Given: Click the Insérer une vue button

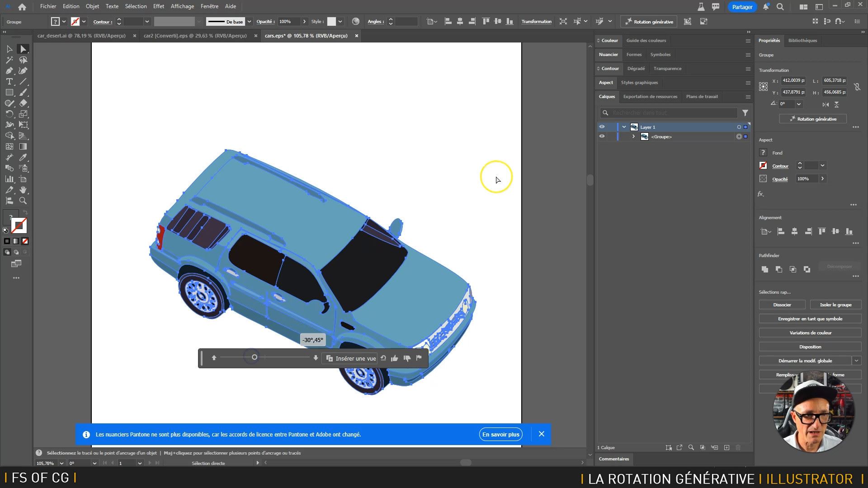Looking at the screenshot, I should 351,358.
